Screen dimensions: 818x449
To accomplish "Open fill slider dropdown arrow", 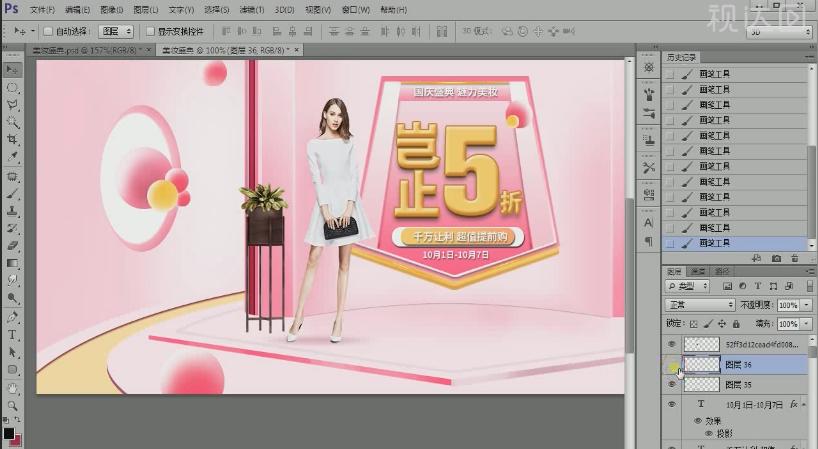I will tap(808, 324).
